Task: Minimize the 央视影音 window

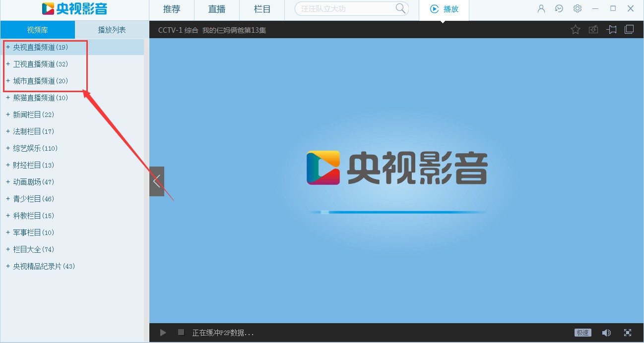Action: pos(595,8)
